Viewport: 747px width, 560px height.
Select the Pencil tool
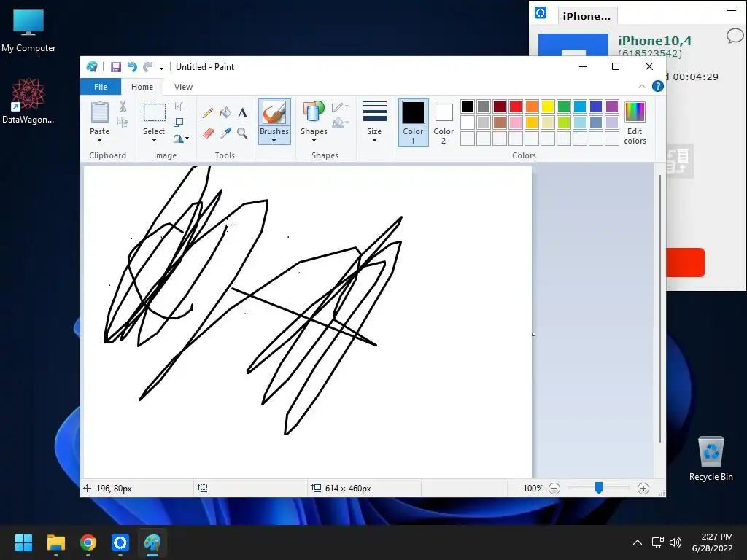pos(208,113)
